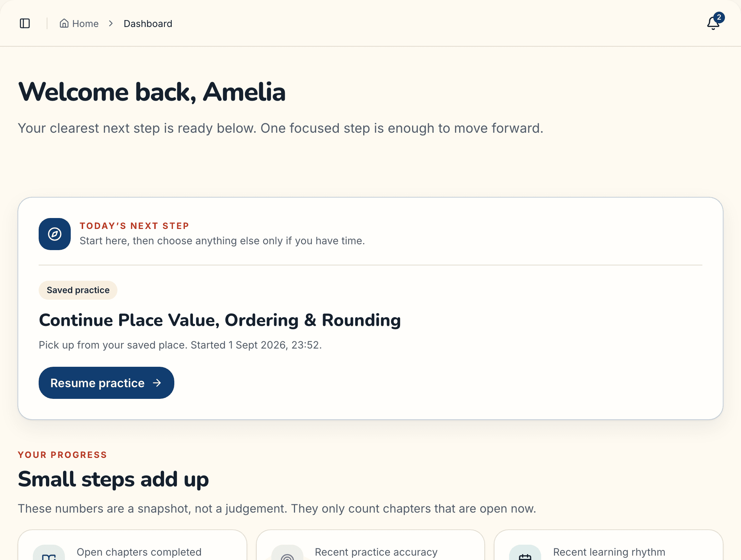The width and height of the screenshot is (741, 560).
Task: Open the notifications bell
Action: (713, 23)
